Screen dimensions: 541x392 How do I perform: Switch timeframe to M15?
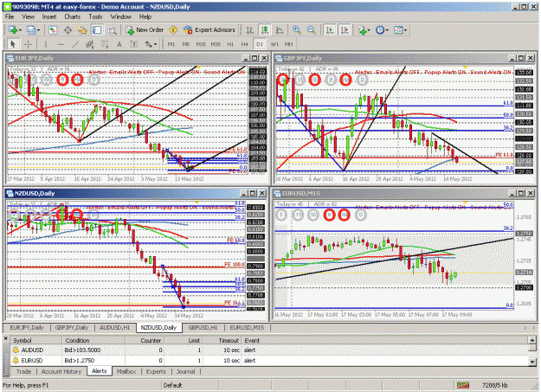point(201,44)
